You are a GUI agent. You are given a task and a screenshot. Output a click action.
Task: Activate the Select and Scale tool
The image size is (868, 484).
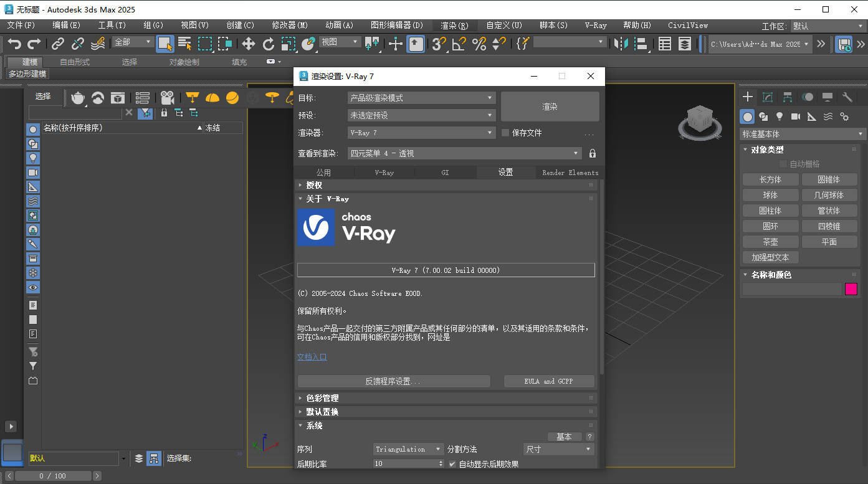click(x=288, y=44)
